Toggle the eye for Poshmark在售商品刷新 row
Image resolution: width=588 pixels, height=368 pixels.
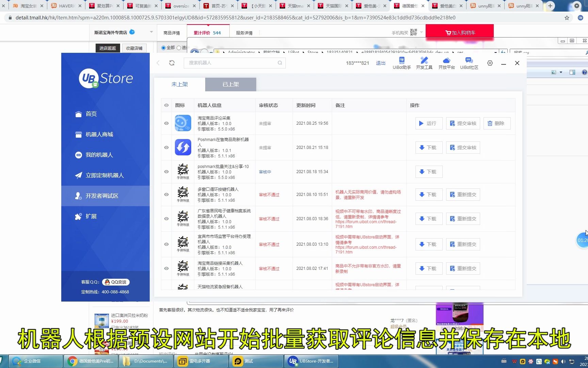[166, 148]
